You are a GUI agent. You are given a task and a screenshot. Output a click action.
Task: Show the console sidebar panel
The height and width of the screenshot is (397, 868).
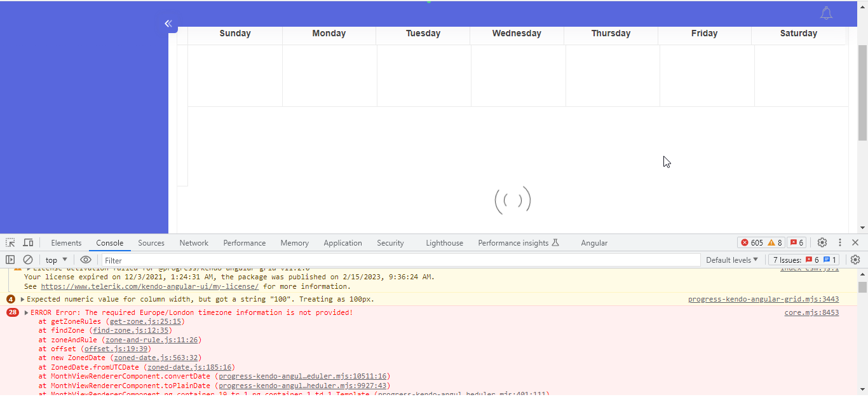(x=10, y=260)
